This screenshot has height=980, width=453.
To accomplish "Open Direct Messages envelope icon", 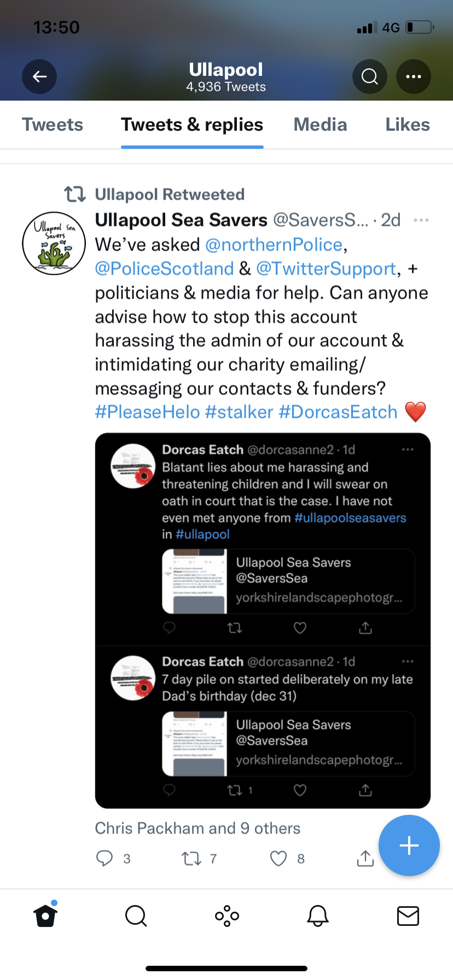I will coord(408,915).
